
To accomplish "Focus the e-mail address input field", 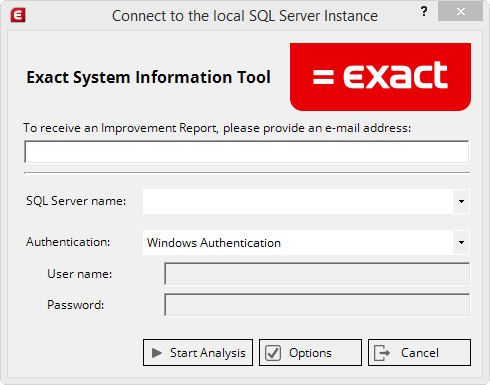I will (x=247, y=152).
